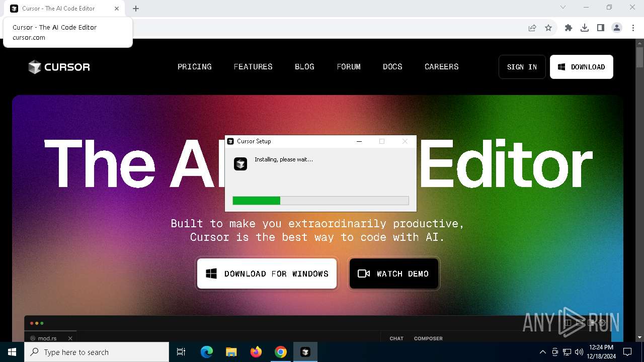Click the scrollbar down arrow
644x362 pixels.
pyautogui.click(x=639, y=337)
